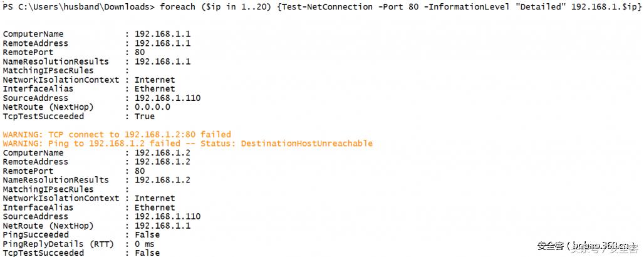644x257 pixels.
Task: Click the DestinationHostUnreachable status text
Action: pos(306,144)
